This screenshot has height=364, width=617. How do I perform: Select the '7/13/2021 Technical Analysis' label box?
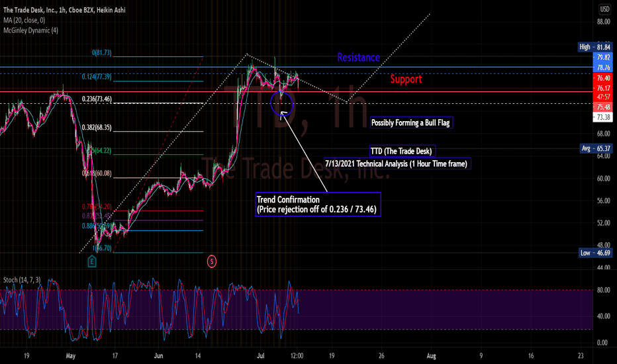click(397, 163)
